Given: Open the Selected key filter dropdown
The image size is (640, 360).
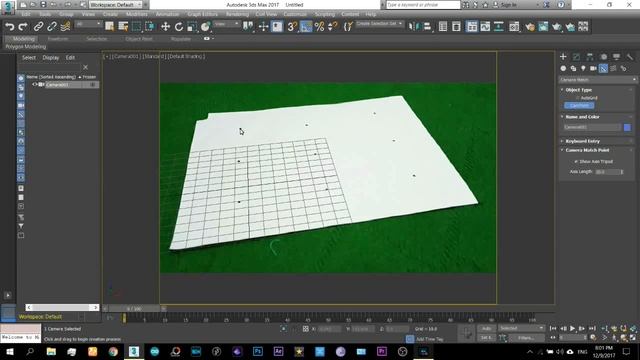Looking at the screenshot, I should coord(521,328).
